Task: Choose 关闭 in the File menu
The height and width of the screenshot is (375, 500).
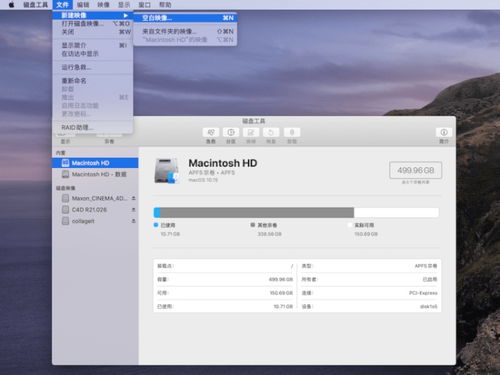Action: click(93, 32)
